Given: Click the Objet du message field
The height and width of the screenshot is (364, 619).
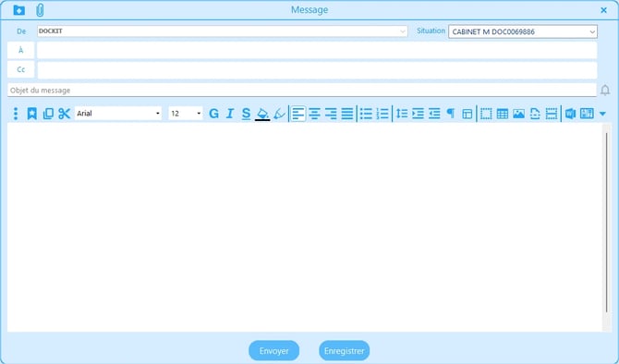Looking at the screenshot, I should coord(301,90).
